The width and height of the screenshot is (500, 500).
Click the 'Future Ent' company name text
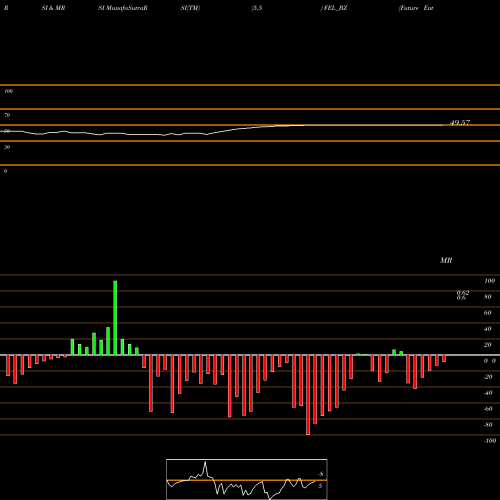point(416,8)
